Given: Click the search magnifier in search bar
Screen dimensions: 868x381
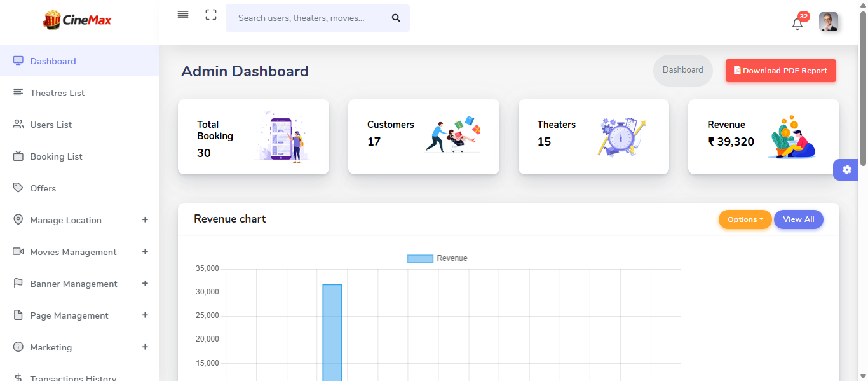Looking at the screenshot, I should coord(396,18).
